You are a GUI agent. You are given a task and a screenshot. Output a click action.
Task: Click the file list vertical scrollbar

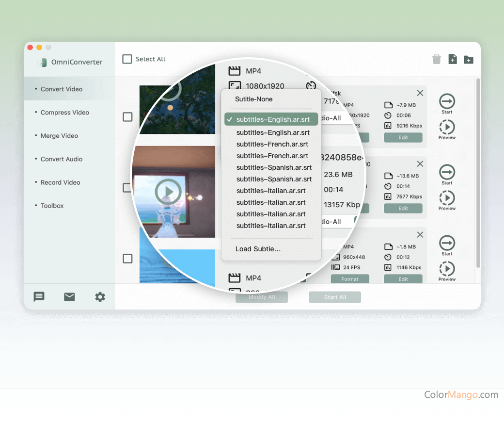478,173
